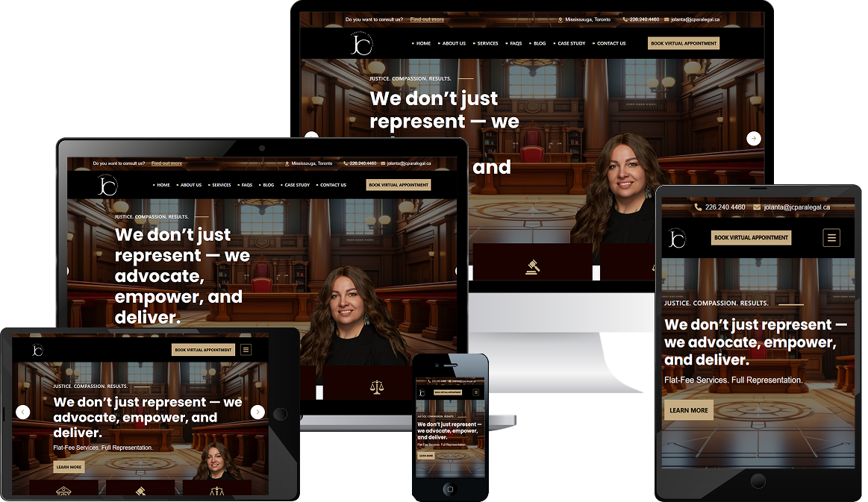Viewport: 868px width, 502px height.
Task: Click the Learn More button on the right tablet
Action: [x=689, y=410]
